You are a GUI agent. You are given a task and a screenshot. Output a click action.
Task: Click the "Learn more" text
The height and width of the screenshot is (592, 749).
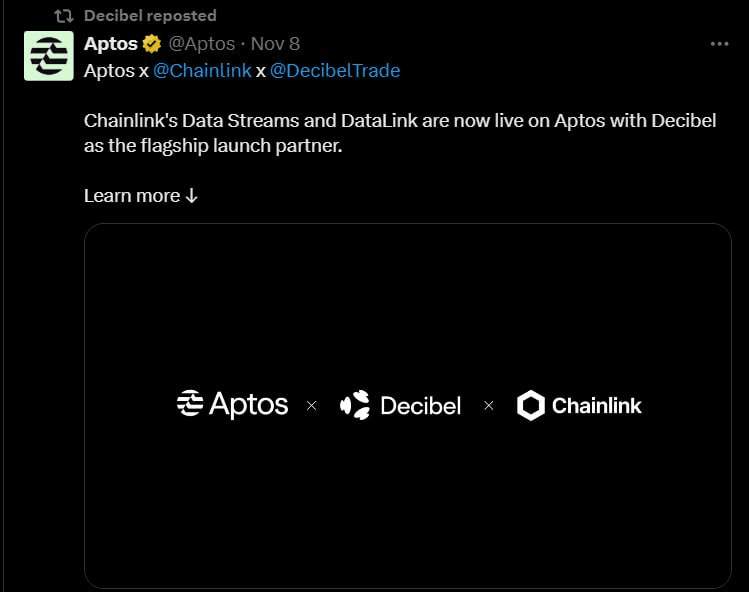pos(132,195)
